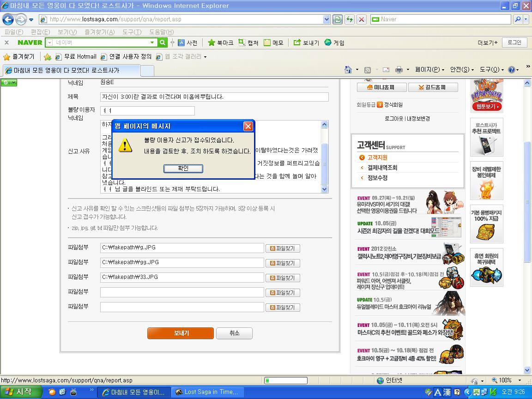Open the 북마크 star icon in Naver toolbar

(x=212, y=42)
